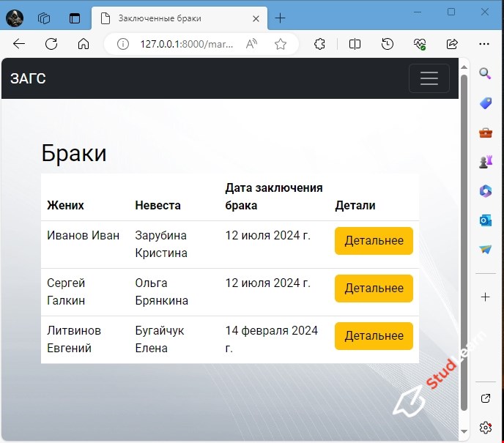Expand the hamburger navigation menu
The image size is (504, 443).
click(x=429, y=78)
